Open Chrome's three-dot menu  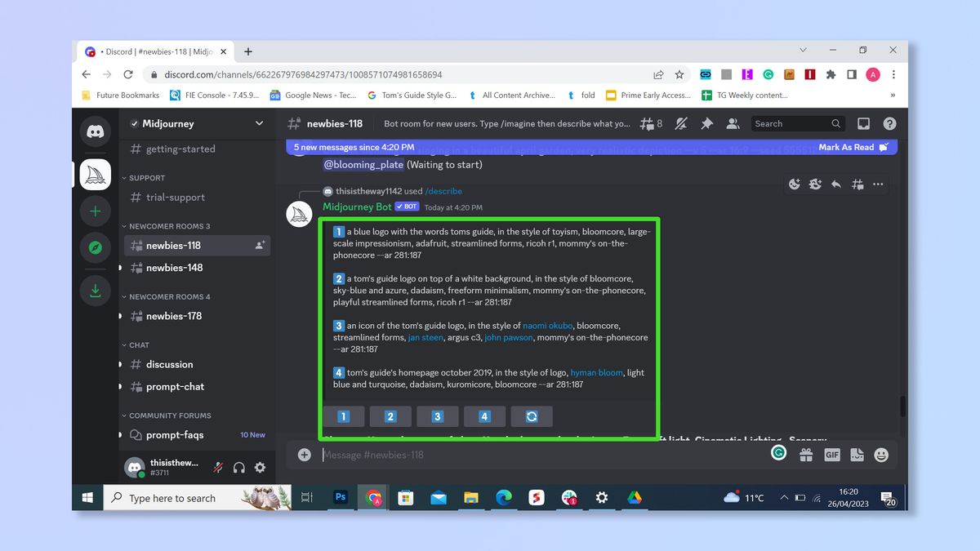(x=894, y=74)
